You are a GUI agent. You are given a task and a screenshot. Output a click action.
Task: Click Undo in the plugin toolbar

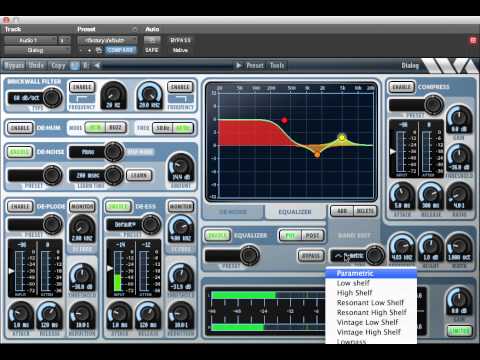[36, 66]
